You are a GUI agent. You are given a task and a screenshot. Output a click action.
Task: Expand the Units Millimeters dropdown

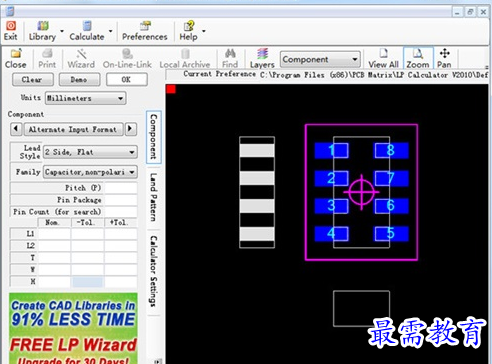(x=85, y=98)
